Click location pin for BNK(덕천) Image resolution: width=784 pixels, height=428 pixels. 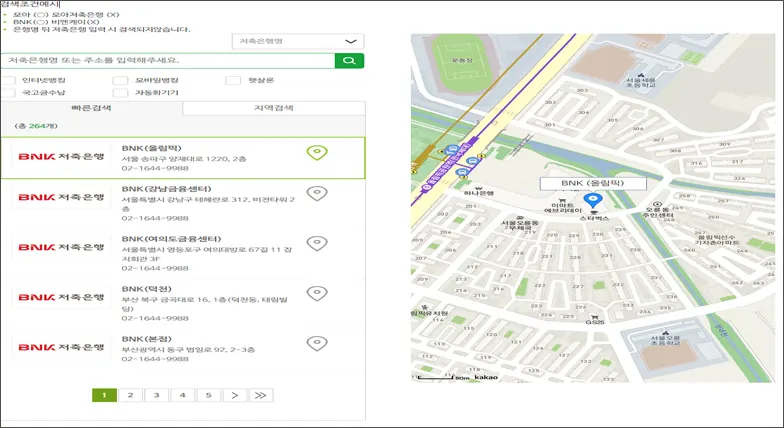click(x=317, y=293)
